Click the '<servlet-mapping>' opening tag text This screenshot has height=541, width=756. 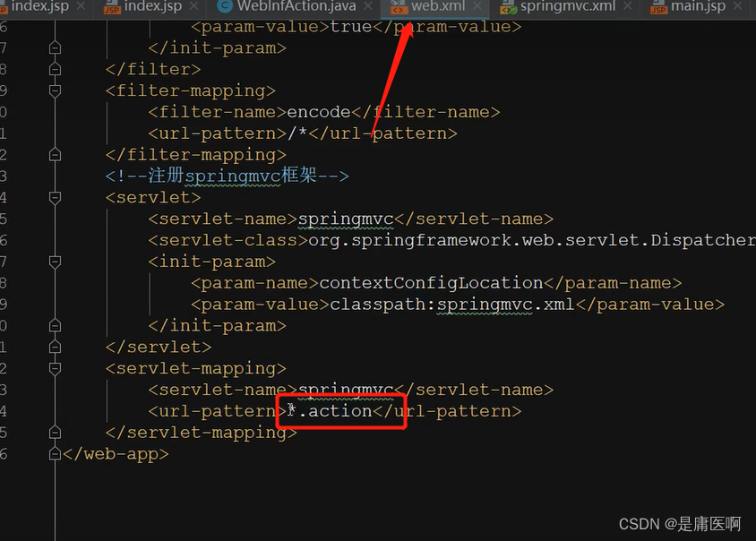(x=196, y=368)
